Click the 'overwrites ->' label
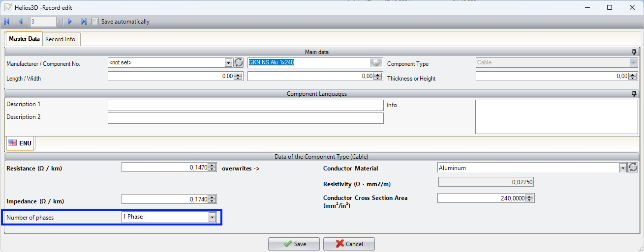644x252 pixels. click(x=241, y=168)
